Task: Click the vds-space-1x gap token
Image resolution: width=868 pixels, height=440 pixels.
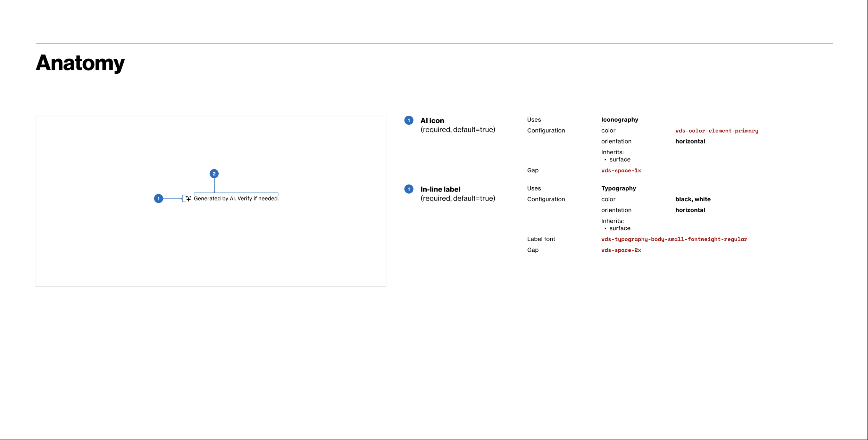Action: [621, 171]
